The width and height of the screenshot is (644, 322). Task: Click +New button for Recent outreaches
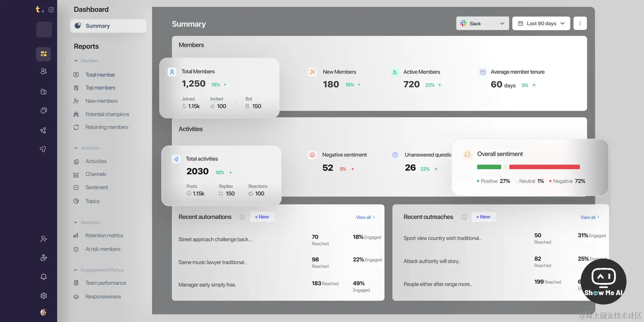pyautogui.click(x=483, y=217)
